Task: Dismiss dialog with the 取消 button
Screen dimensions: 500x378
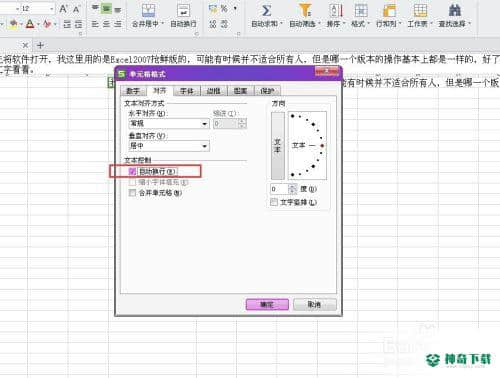Action: [315, 304]
